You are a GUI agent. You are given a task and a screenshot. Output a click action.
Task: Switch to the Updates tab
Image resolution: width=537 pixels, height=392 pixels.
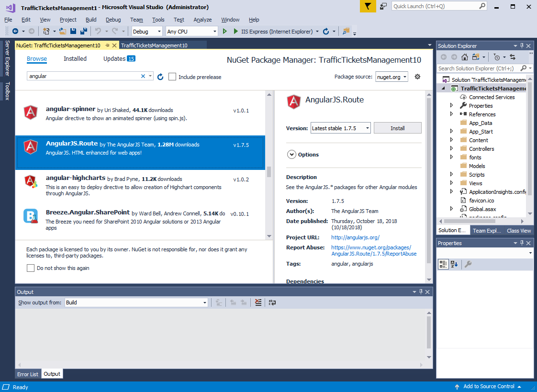click(119, 58)
